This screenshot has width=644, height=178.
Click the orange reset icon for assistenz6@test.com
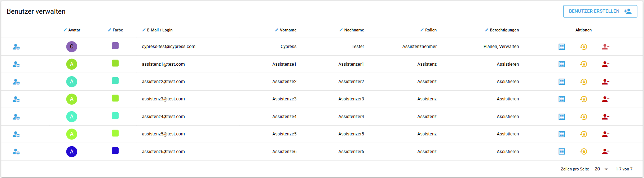tap(583, 152)
